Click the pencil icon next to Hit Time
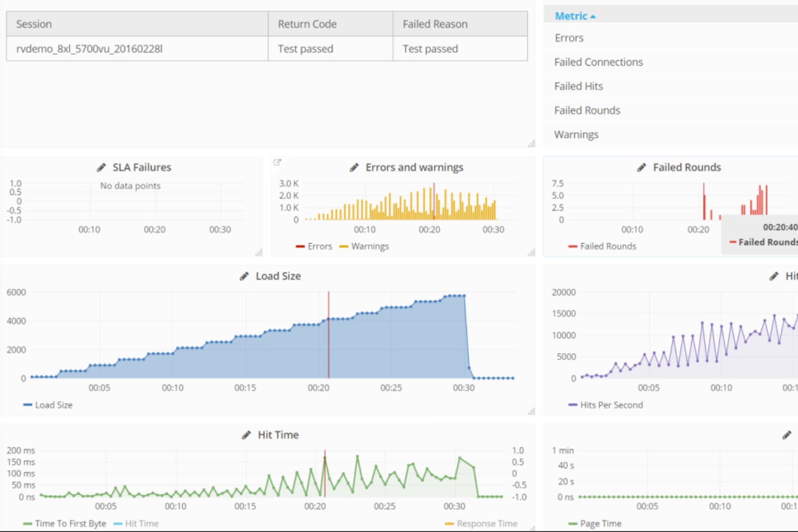 [246, 435]
